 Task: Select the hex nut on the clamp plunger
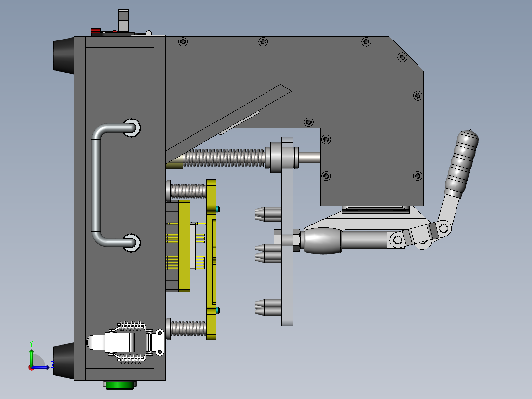click(296, 240)
